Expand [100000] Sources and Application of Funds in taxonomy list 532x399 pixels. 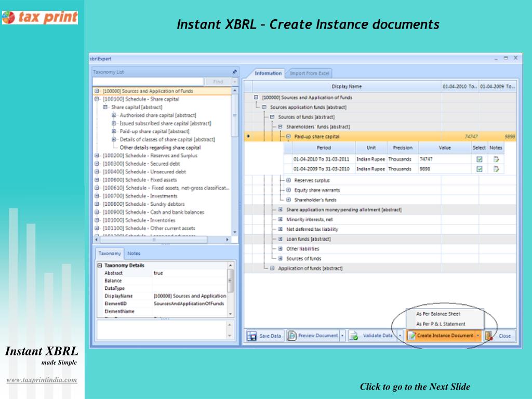(97, 91)
